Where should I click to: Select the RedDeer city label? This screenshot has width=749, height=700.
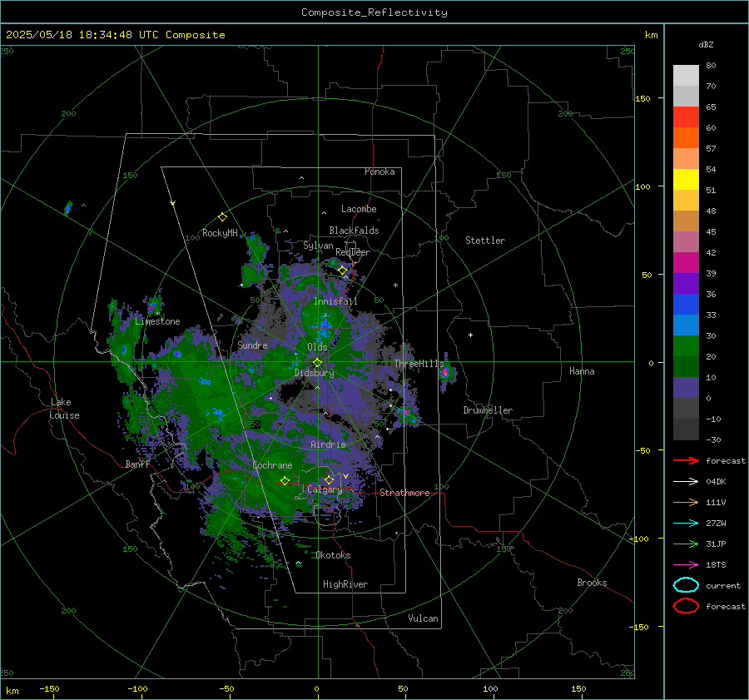click(353, 252)
